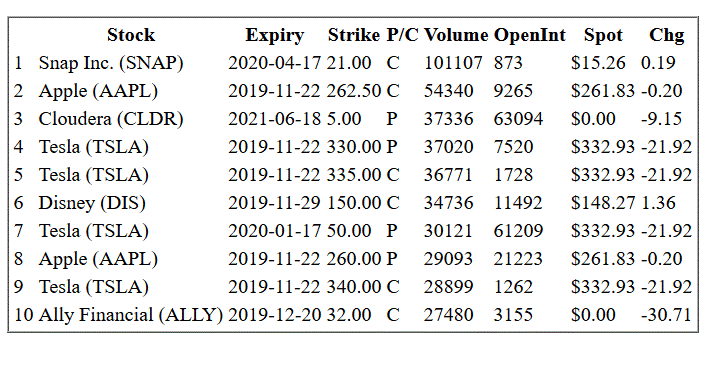Click the OpenInt column header

pyautogui.click(x=529, y=35)
